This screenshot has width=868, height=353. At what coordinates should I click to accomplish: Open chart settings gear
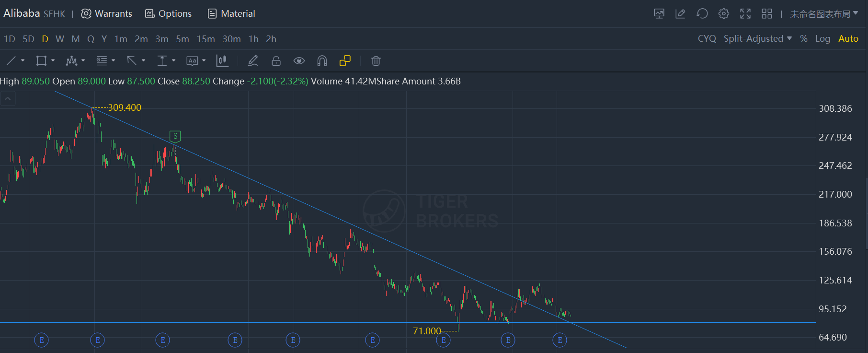[724, 14]
